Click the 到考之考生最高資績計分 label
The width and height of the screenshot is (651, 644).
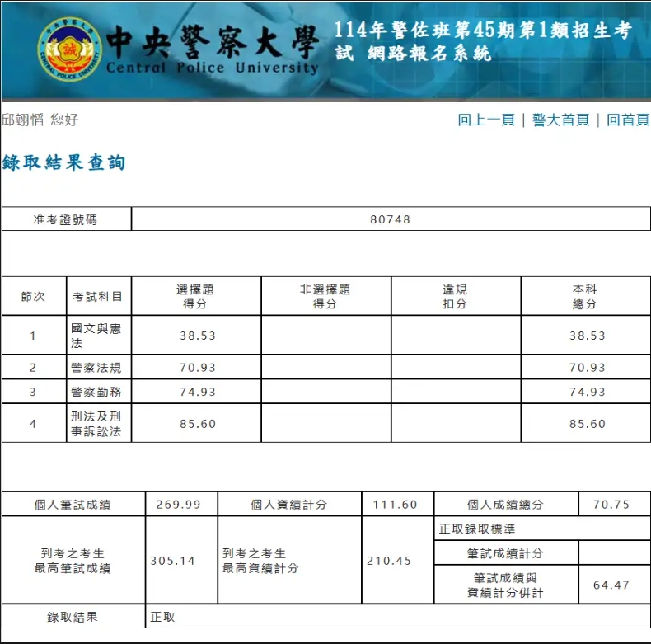click(260, 561)
